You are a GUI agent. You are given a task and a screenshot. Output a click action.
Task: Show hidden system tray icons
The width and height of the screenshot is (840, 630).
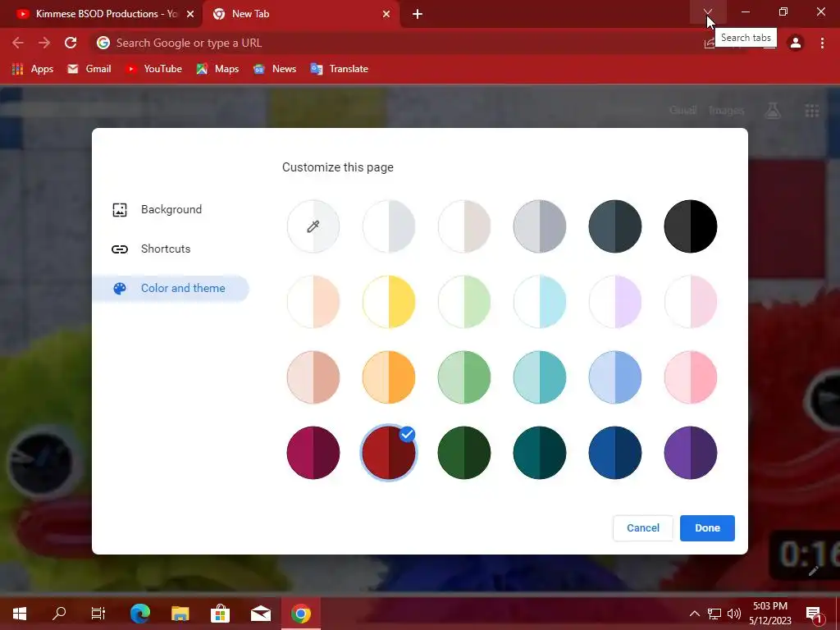point(694,614)
